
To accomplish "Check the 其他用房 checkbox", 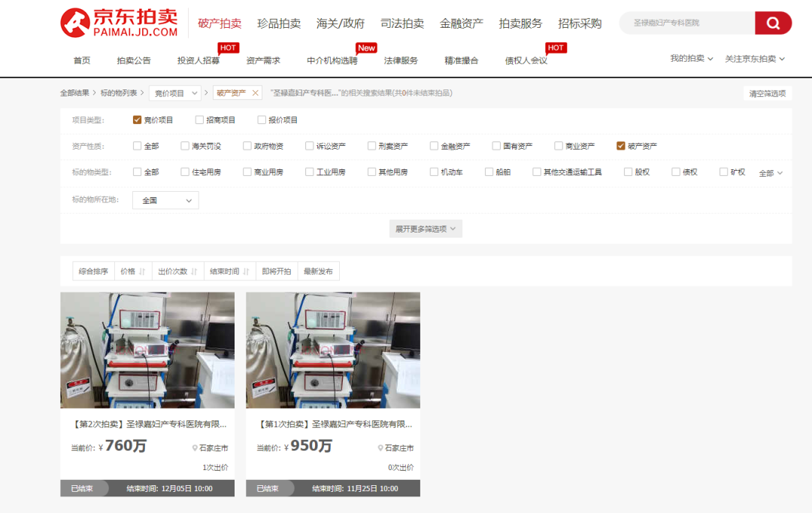I will pos(371,172).
